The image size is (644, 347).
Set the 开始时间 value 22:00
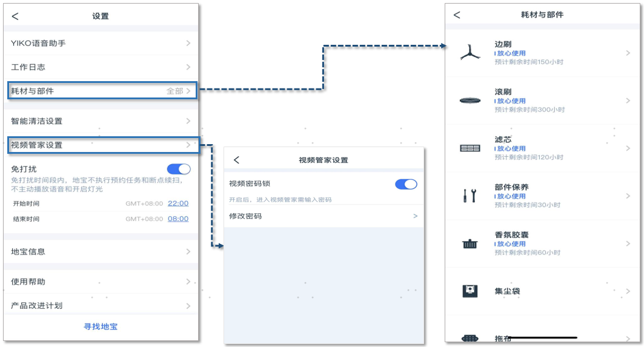tap(178, 203)
